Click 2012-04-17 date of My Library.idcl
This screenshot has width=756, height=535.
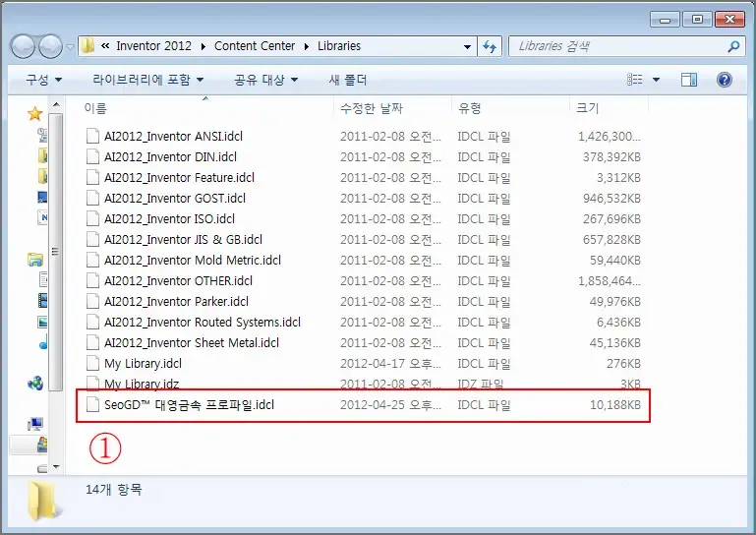[390, 364]
